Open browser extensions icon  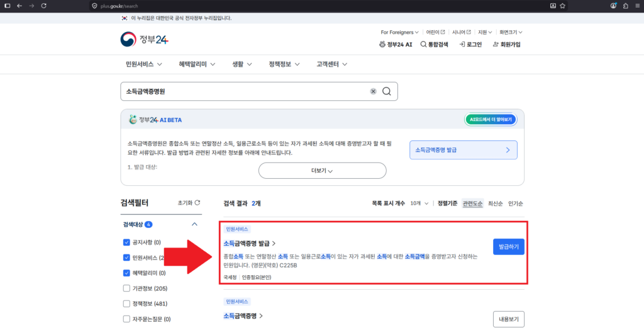(626, 6)
